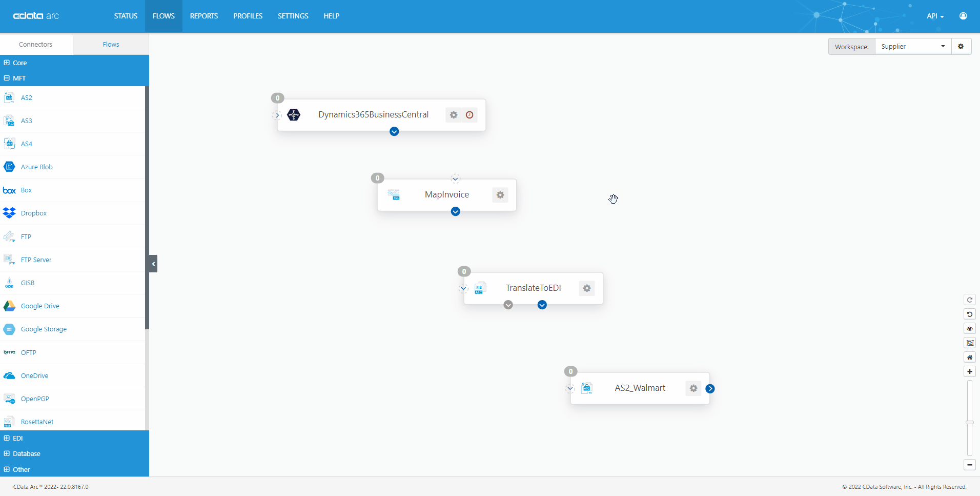Expand the Database connectors section
This screenshot has height=496, width=980.
coord(74,453)
